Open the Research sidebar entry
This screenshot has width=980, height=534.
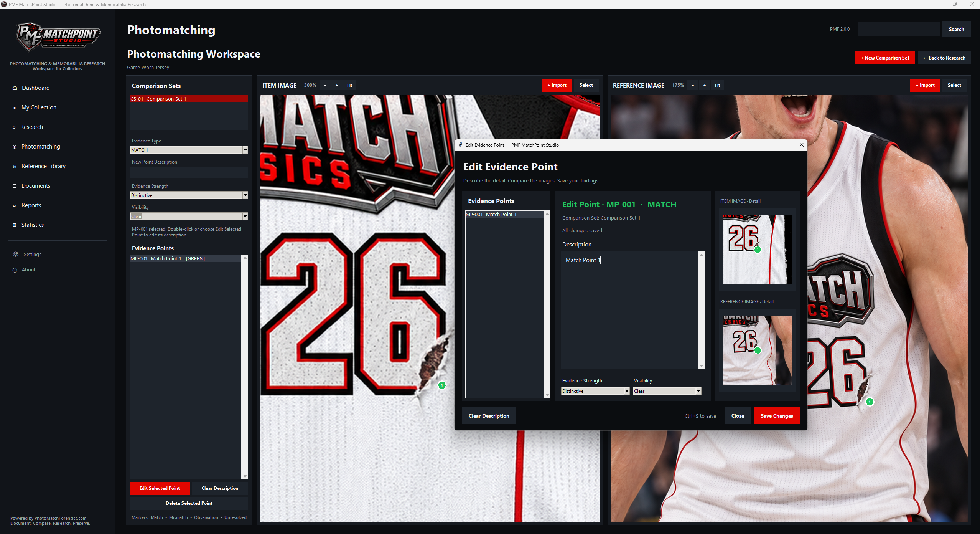pyautogui.click(x=31, y=127)
